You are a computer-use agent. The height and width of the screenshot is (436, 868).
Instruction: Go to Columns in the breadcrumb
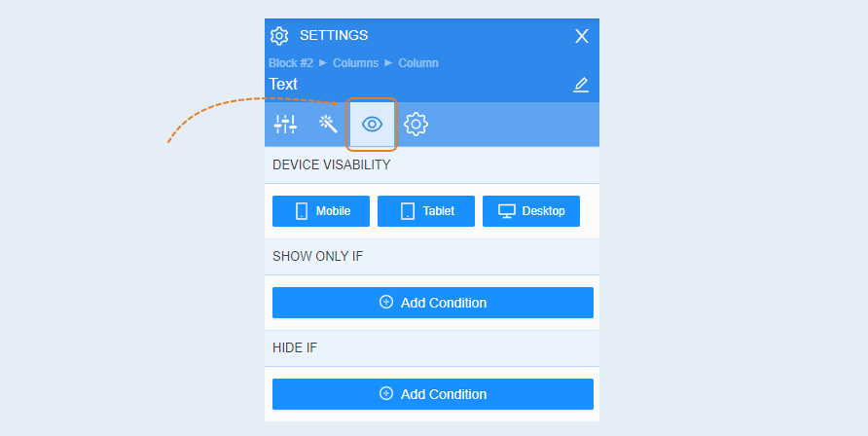(355, 63)
